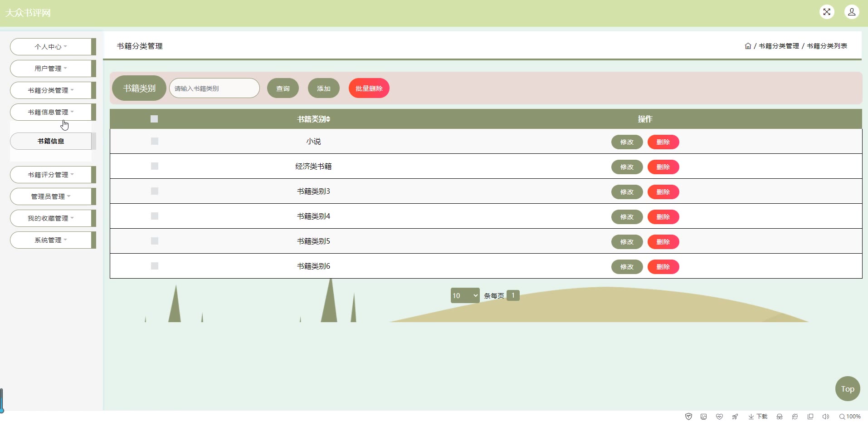Select the 书籍类别3 row checkbox

tap(155, 191)
